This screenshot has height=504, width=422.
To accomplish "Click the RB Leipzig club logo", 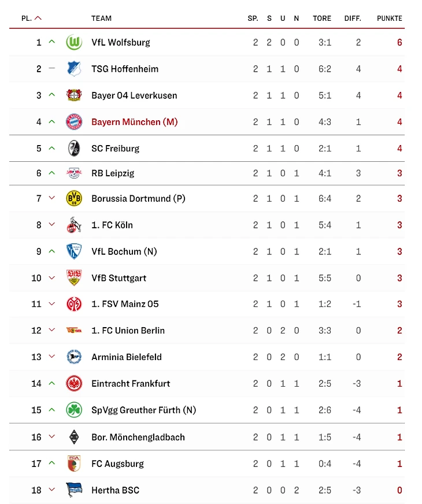I will (x=74, y=173).
